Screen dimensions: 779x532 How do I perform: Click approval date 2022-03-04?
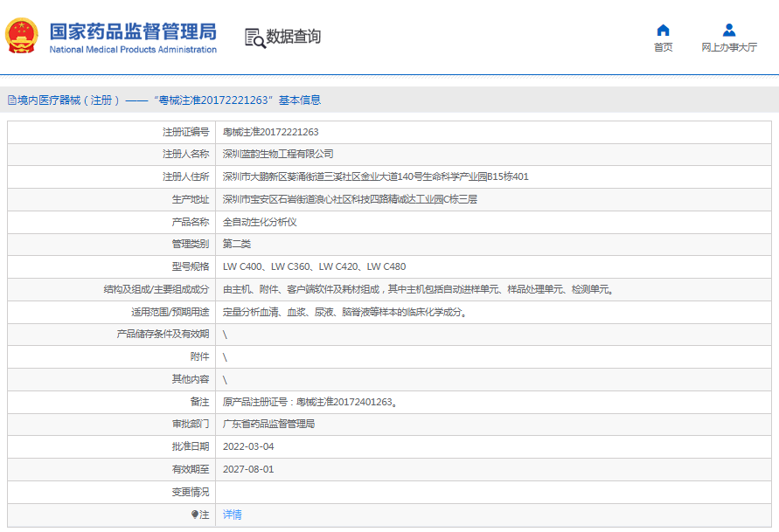(248, 446)
